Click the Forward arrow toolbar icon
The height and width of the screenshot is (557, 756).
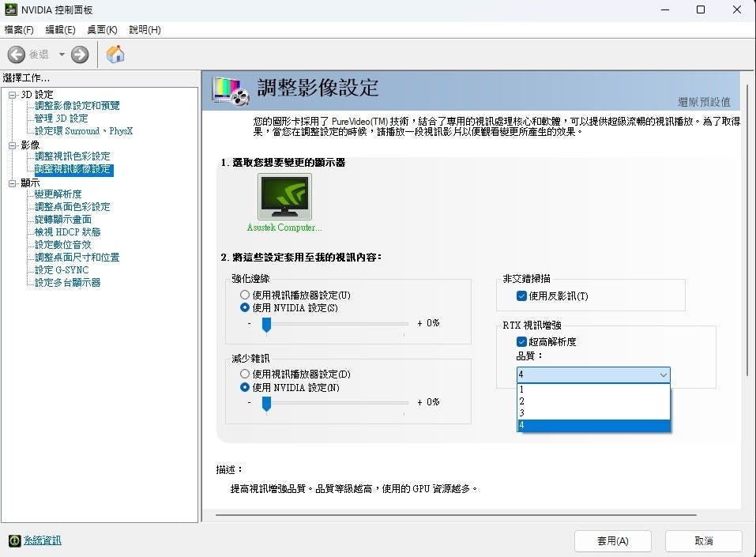80,55
